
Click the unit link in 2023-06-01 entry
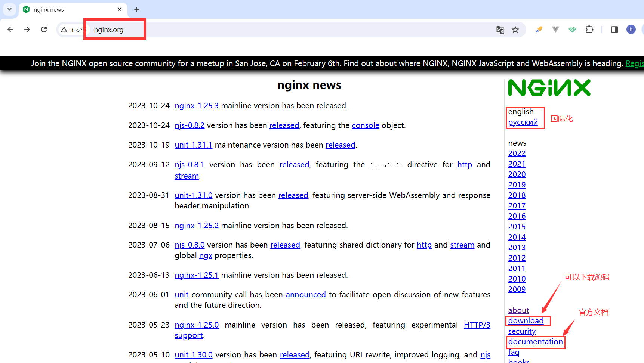click(182, 295)
